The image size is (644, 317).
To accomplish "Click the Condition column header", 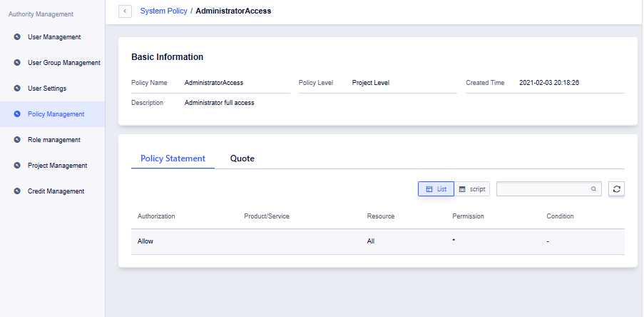I will [560, 216].
